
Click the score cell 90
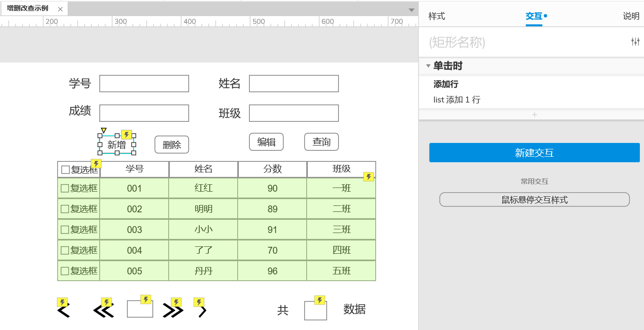pyautogui.click(x=272, y=188)
